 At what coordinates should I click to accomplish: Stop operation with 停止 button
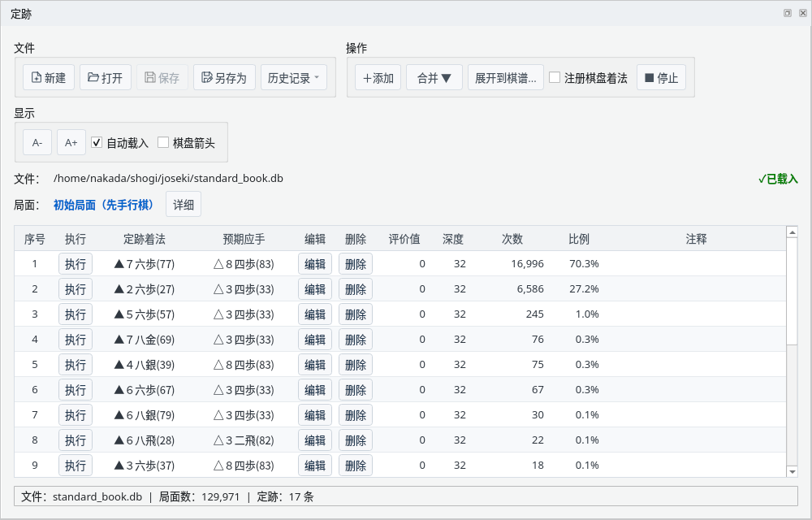click(661, 78)
